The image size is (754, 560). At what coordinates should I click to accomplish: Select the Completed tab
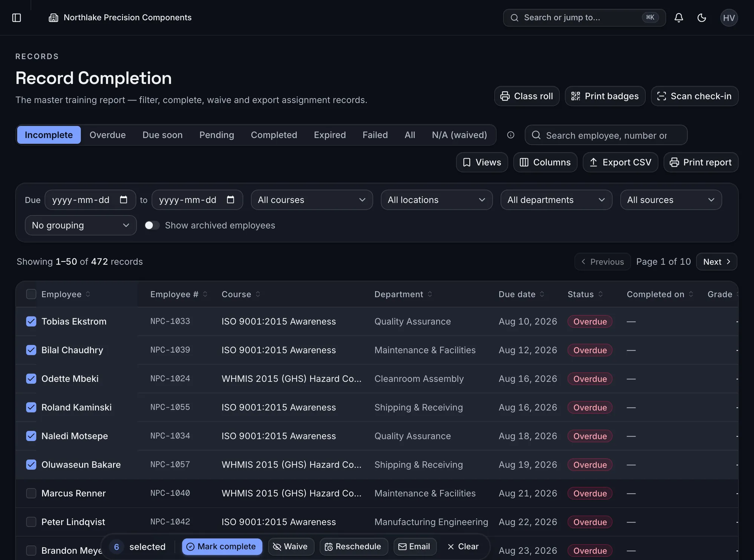(x=274, y=135)
